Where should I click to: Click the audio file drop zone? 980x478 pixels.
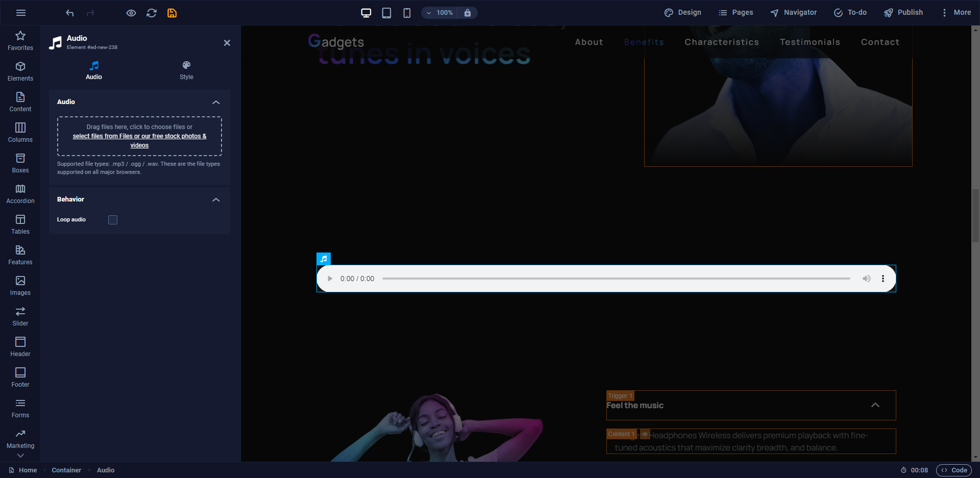139,136
